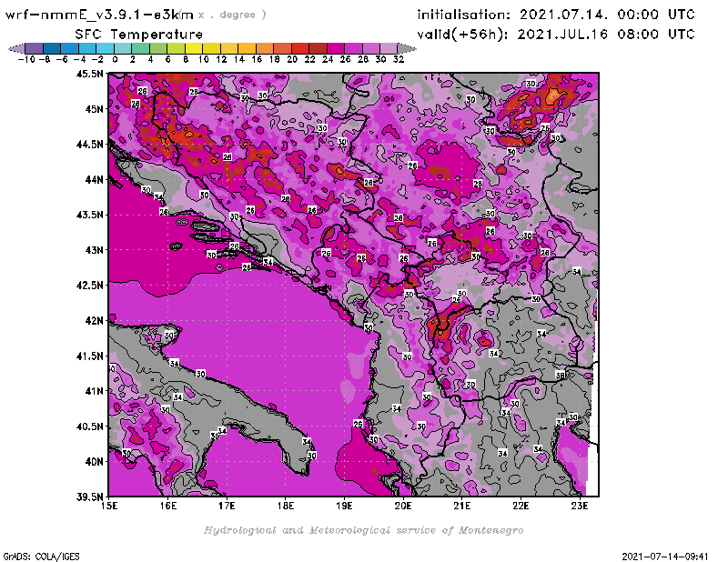Click the dark blue -8 to -6 legend swatch
This screenshot has width=728, height=562.
[x=52, y=48]
